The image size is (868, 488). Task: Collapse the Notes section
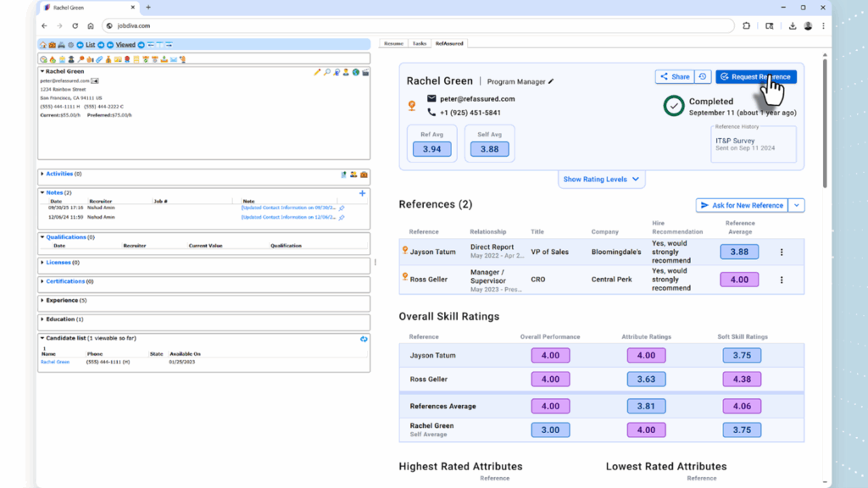(x=43, y=193)
